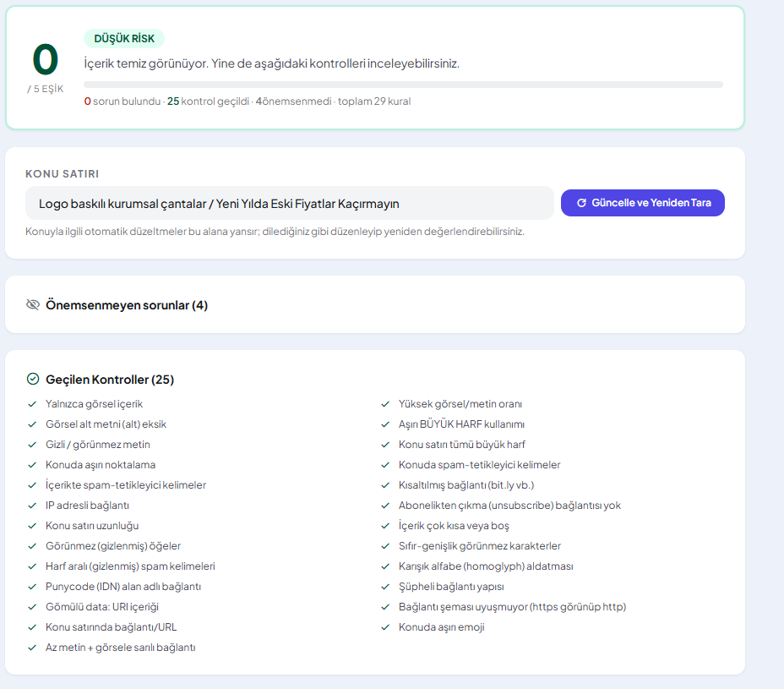
Task: Click the check icon for Gömülü data: URI içeriği
Action: [32, 606]
